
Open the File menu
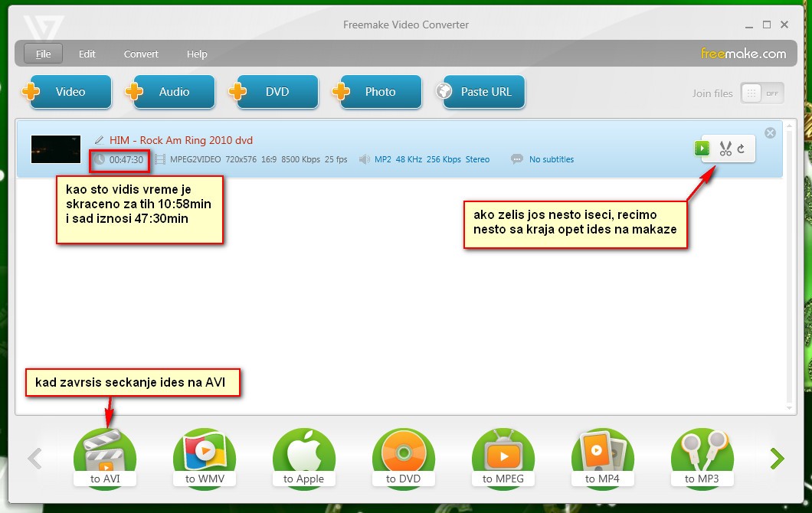coord(44,54)
